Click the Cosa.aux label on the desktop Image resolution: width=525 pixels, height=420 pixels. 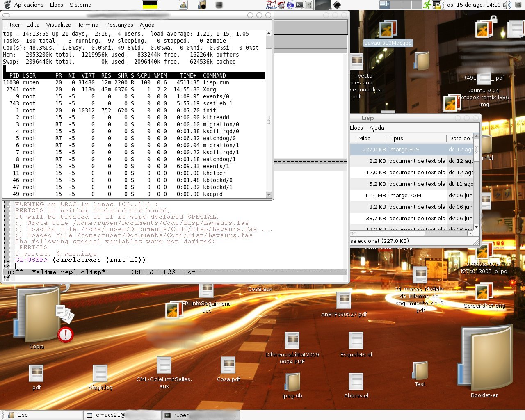coord(260,289)
